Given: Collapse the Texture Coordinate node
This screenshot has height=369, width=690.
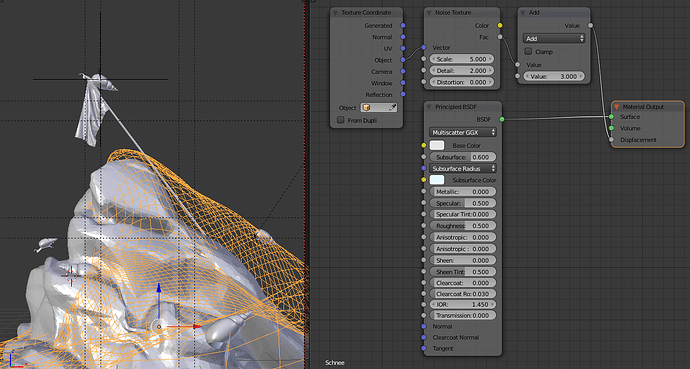Looking at the screenshot, I should 335,13.
